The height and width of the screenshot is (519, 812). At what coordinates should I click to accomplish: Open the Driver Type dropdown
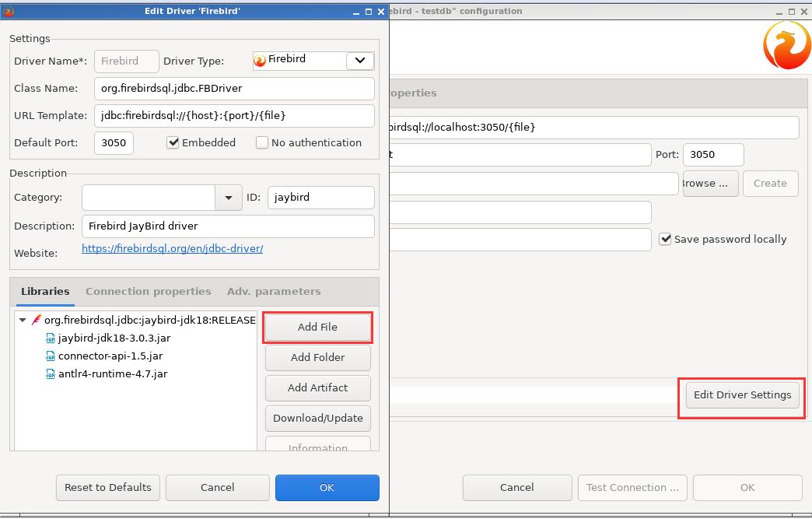[360, 61]
